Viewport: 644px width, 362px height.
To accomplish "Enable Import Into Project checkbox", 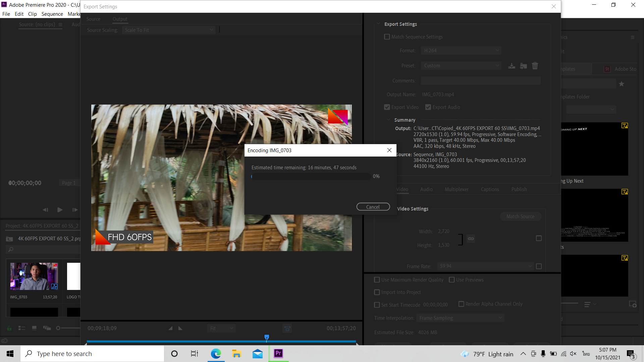I will click(x=377, y=292).
